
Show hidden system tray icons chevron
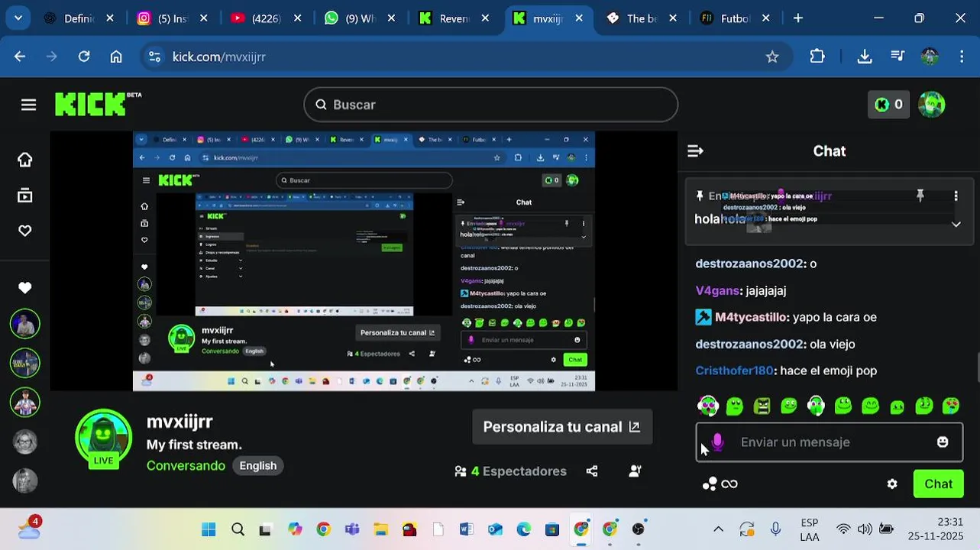pos(718,529)
